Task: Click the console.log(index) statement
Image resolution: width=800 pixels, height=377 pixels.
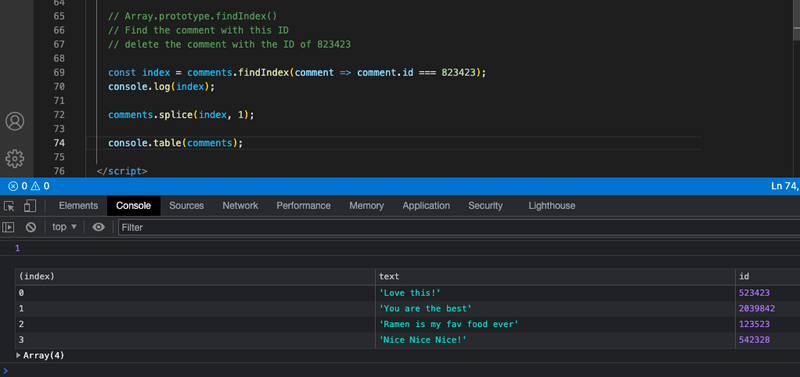Action: (x=161, y=87)
